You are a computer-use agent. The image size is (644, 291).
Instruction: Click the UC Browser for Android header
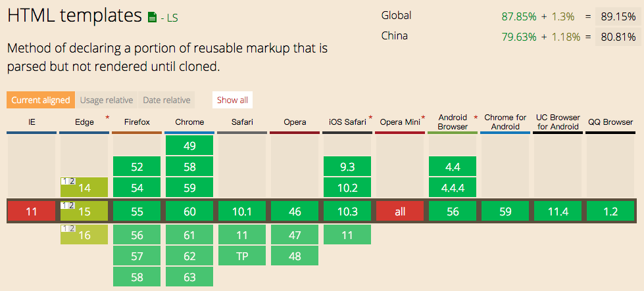(x=557, y=122)
